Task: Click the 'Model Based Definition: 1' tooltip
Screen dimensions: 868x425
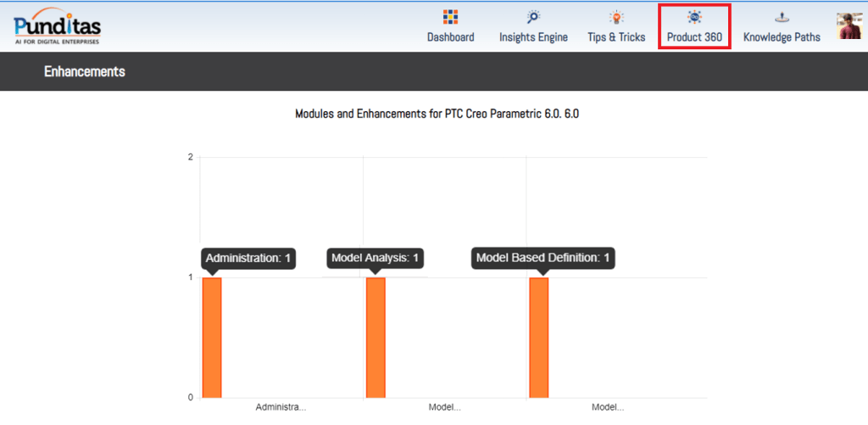Action: pos(543,258)
